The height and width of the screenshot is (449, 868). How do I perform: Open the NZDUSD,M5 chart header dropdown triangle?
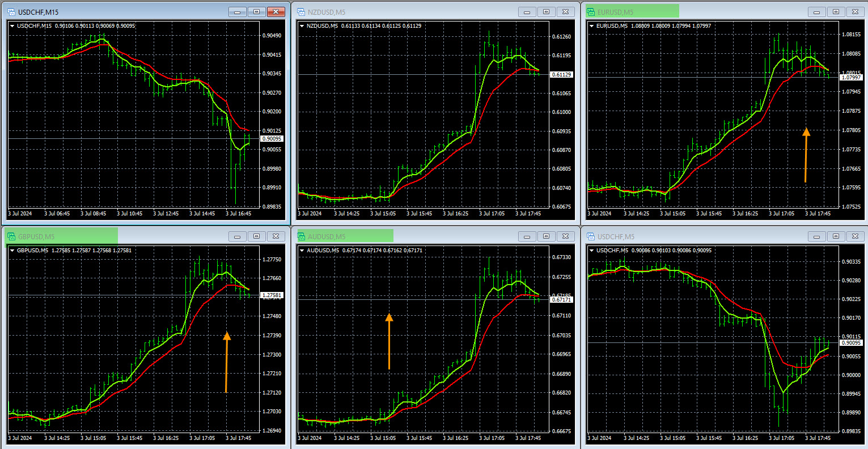pyautogui.click(x=302, y=26)
